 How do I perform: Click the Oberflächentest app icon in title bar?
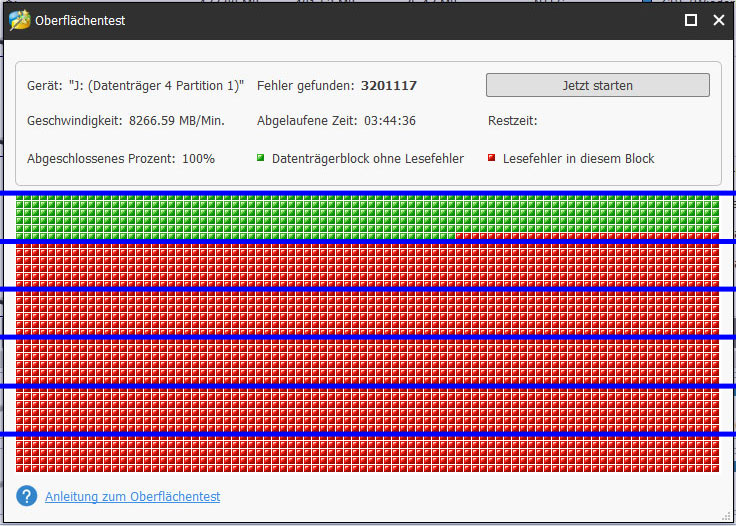[x=20, y=20]
